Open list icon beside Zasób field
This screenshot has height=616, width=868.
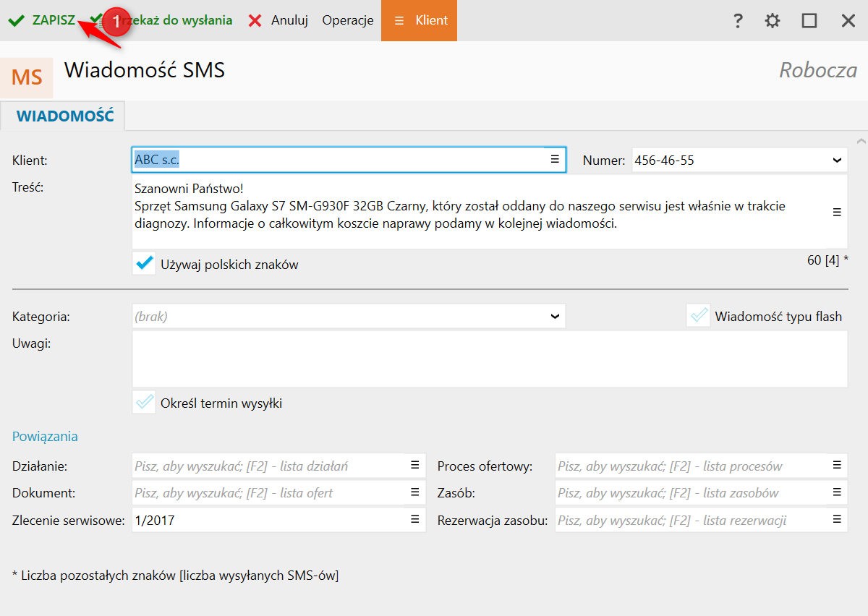pyautogui.click(x=837, y=492)
